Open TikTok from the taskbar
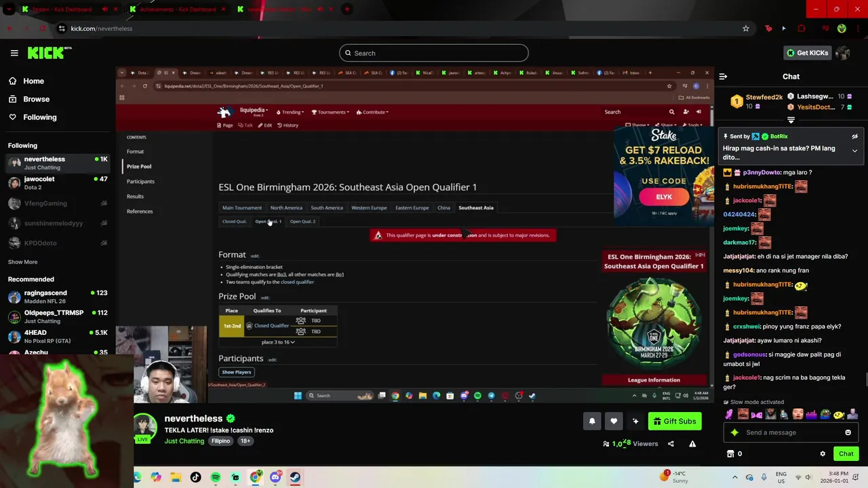The image size is (868, 488). pos(196,477)
